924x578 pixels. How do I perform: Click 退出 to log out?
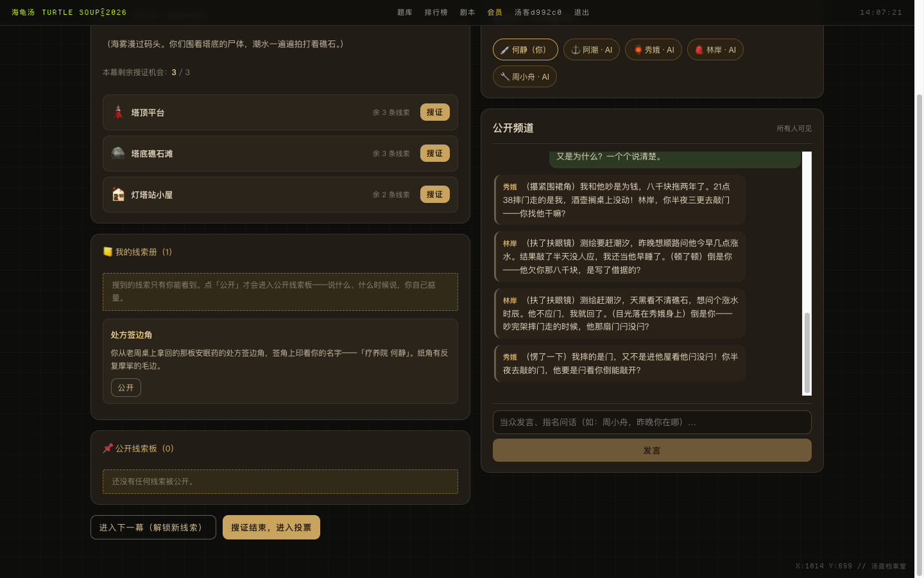(582, 12)
